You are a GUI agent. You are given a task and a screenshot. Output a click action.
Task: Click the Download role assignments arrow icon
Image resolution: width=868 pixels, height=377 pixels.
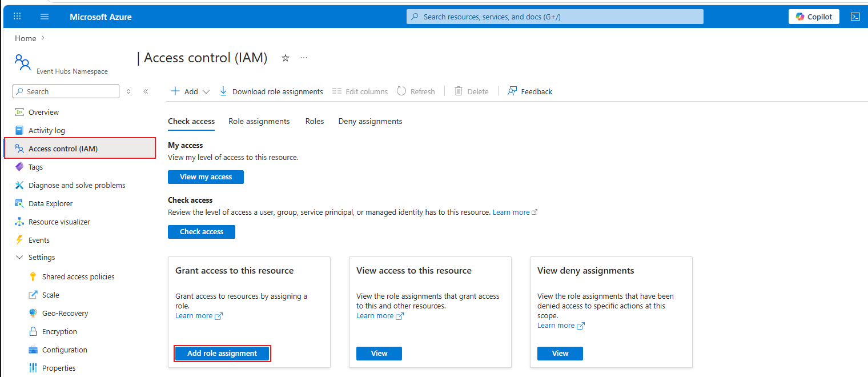click(223, 91)
